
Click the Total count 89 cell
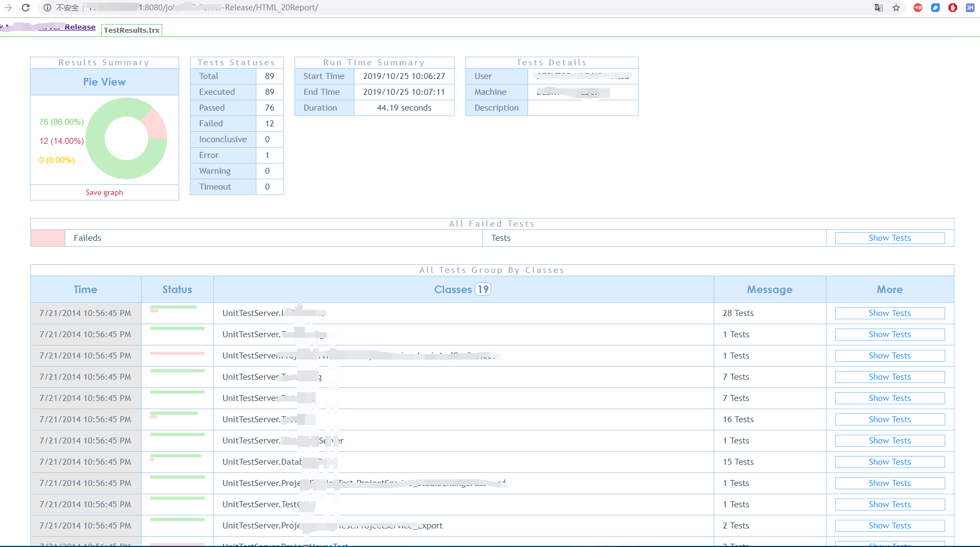point(269,76)
